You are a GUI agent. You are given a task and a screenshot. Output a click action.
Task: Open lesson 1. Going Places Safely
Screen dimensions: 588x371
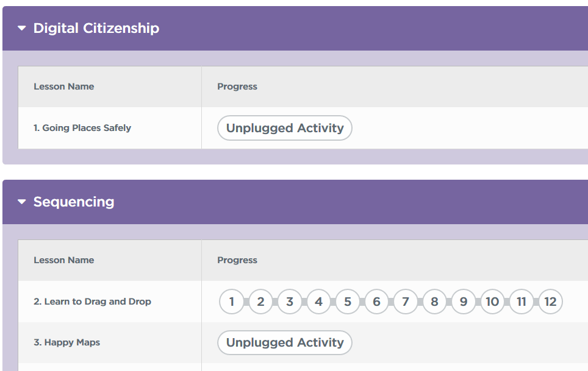82,128
